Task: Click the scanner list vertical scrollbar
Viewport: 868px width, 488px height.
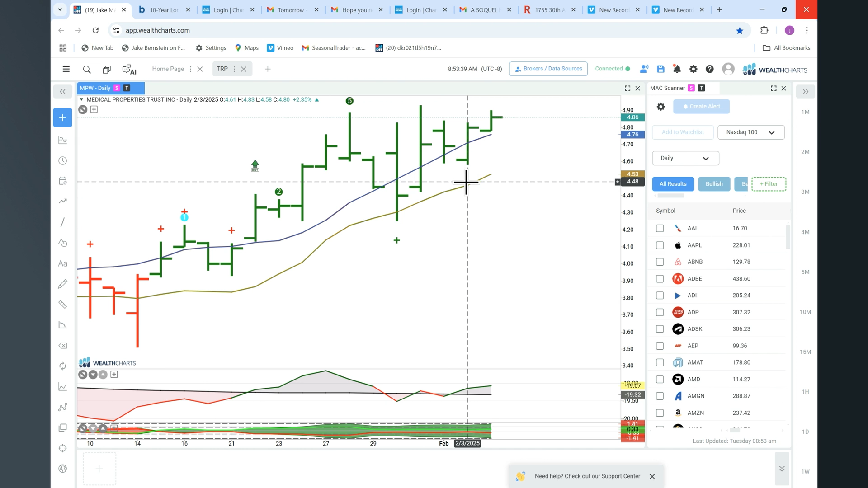Action: (x=788, y=237)
